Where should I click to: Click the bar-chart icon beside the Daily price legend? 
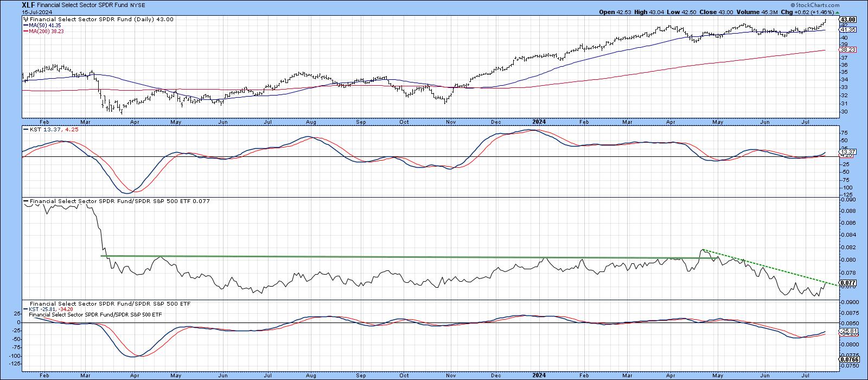pos(24,20)
